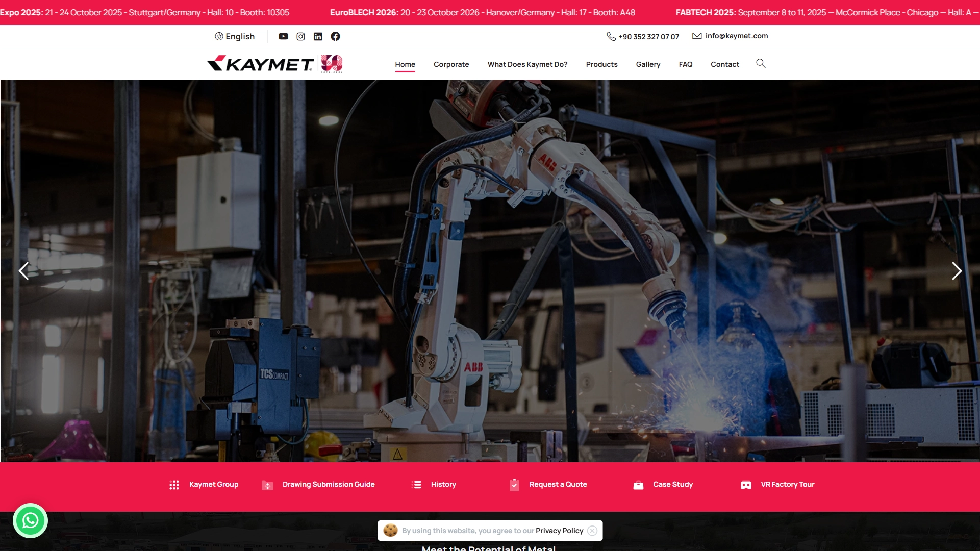Viewport: 980px width, 551px height.
Task: Click the Stuttgart/Germany Expo 2025 ticker text
Action: [x=144, y=12]
